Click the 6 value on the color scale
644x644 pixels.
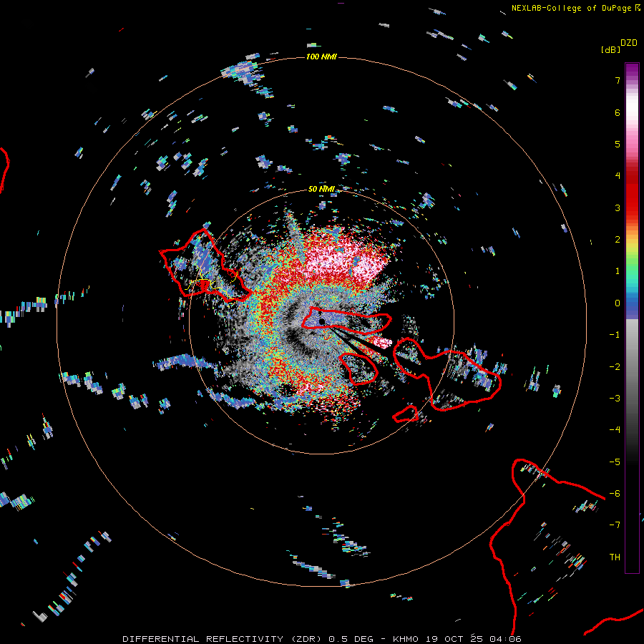(x=618, y=112)
